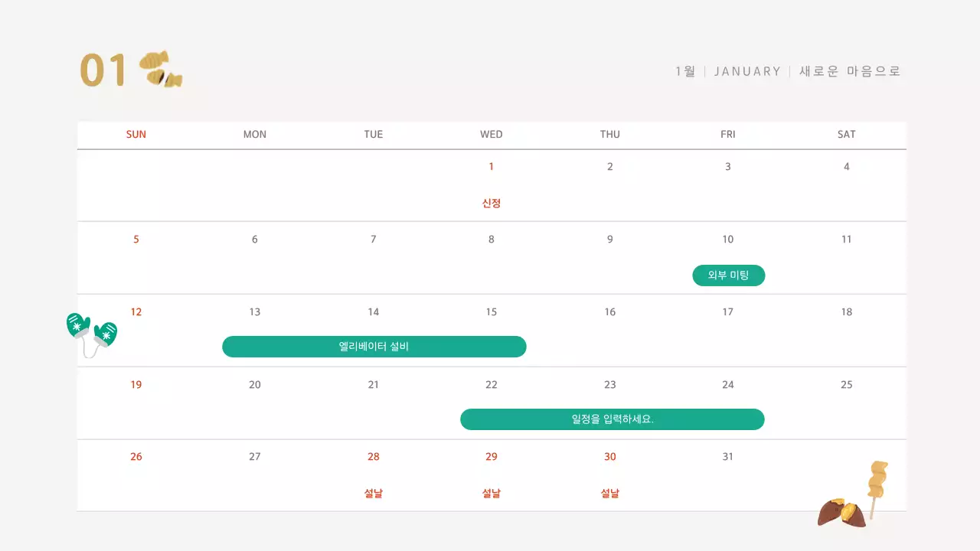Select the 엘리베이터 설비 schedule bar
Screen dimensions: 980x551
tap(374, 347)
